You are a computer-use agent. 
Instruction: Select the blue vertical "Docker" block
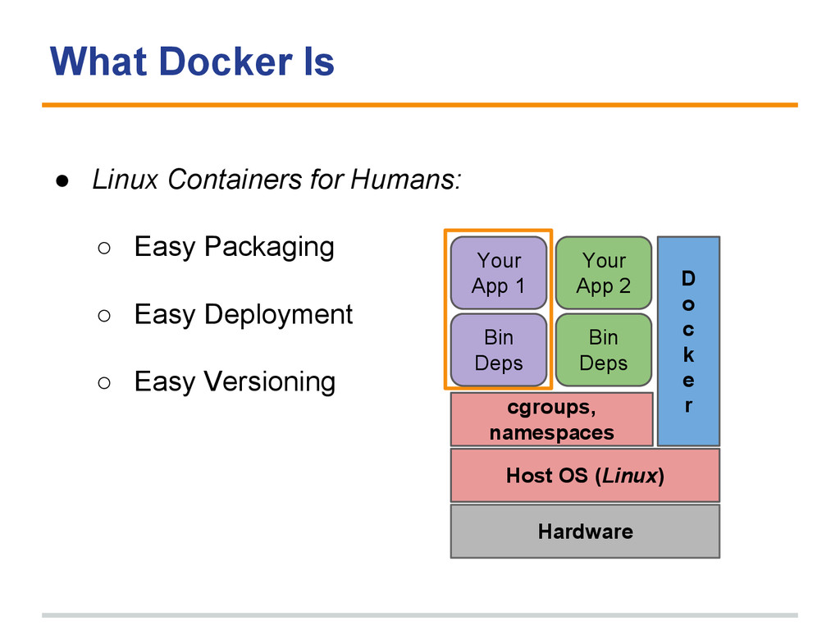tap(688, 341)
